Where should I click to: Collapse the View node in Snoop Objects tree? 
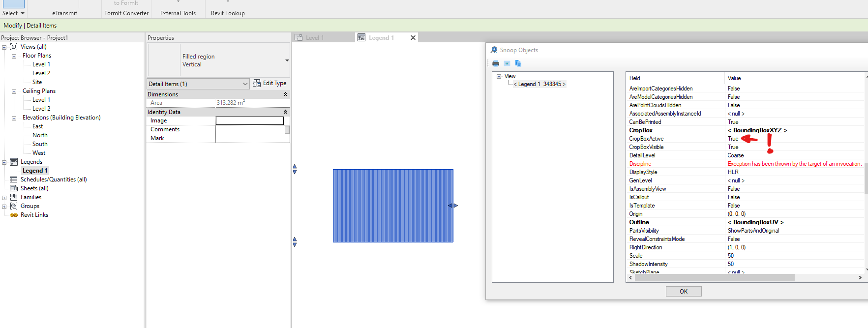point(499,77)
